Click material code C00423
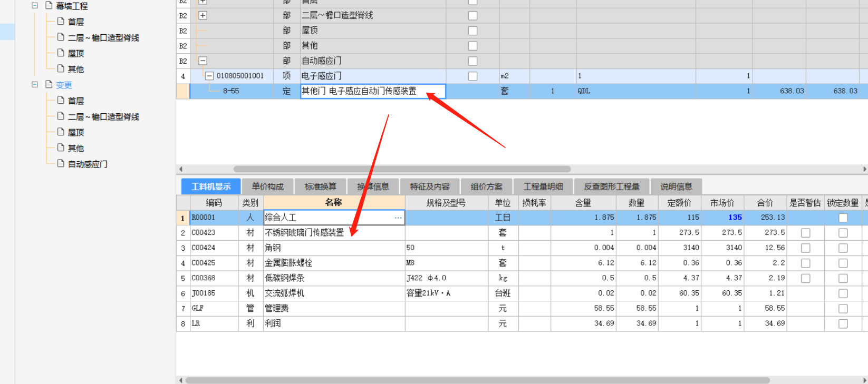This screenshot has width=868, height=384. coord(203,232)
